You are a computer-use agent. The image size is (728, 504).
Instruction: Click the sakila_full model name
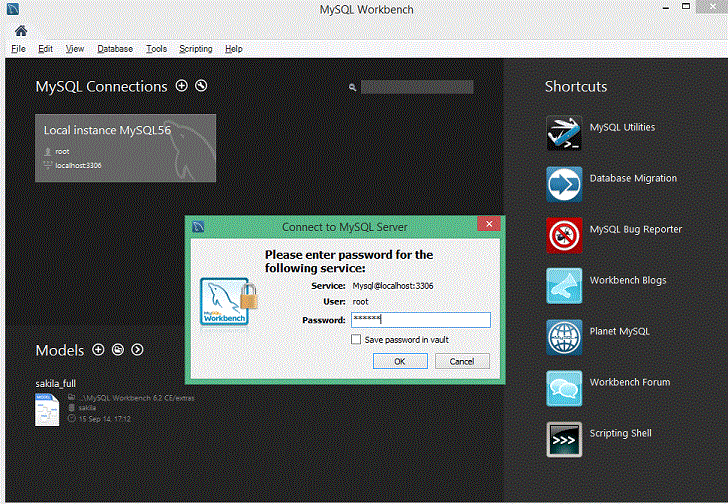point(55,384)
